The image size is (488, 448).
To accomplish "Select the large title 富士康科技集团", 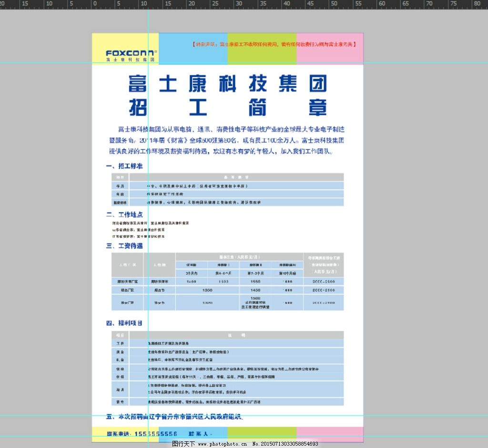I will point(228,84).
